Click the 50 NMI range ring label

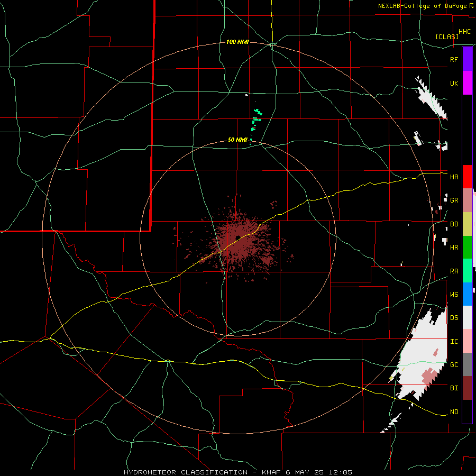click(x=237, y=140)
